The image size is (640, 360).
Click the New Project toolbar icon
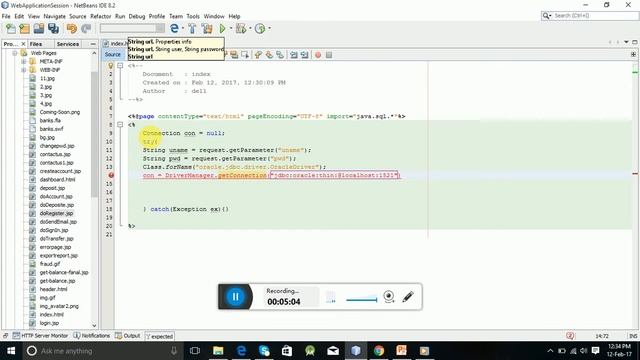tap(24, 29)
